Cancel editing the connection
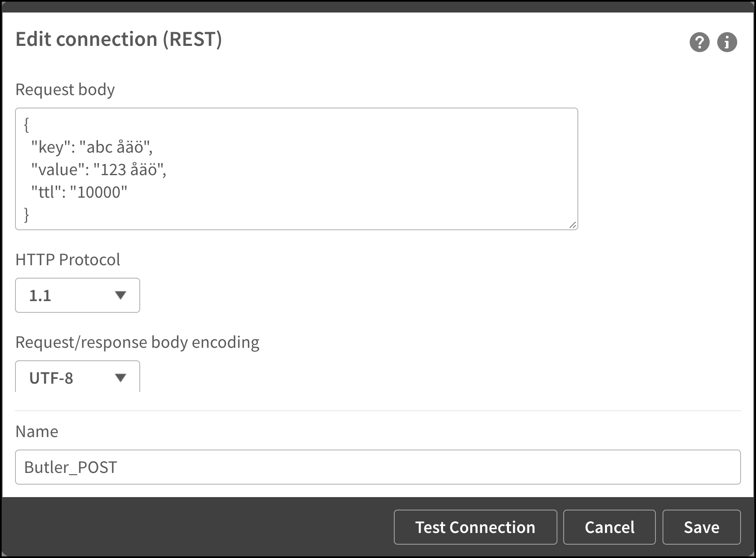Image resolution: width=756 pixels, height=558 pixels. click(x=609, y=527)
